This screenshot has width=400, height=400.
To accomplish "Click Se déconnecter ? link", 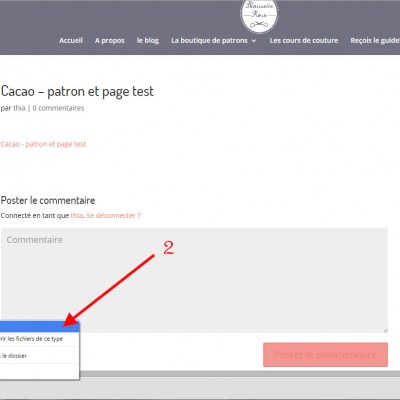I will 113,215.
